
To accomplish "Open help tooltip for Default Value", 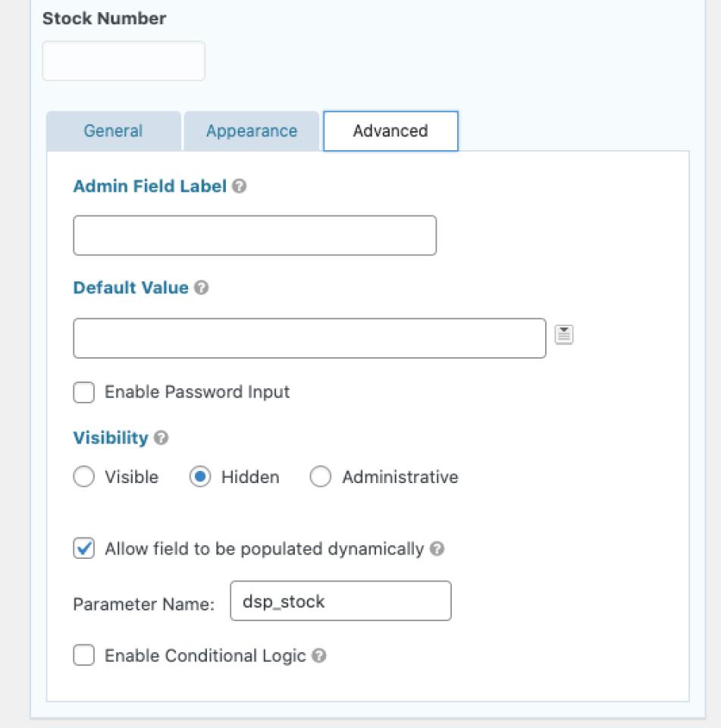I will coord(202,288).
